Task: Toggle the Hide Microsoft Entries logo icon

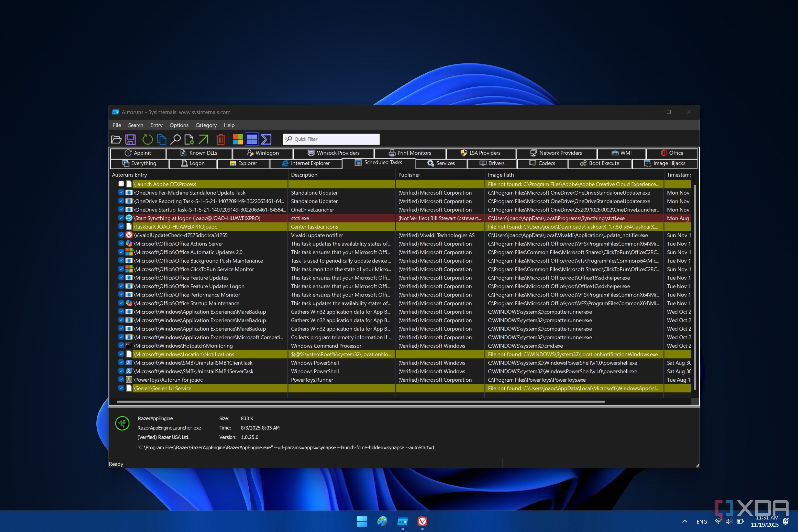Action: click(238, 139)
